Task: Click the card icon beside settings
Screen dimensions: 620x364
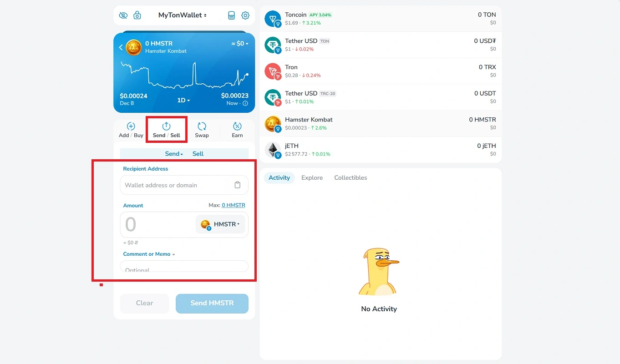Action: (x=231, y=15)
